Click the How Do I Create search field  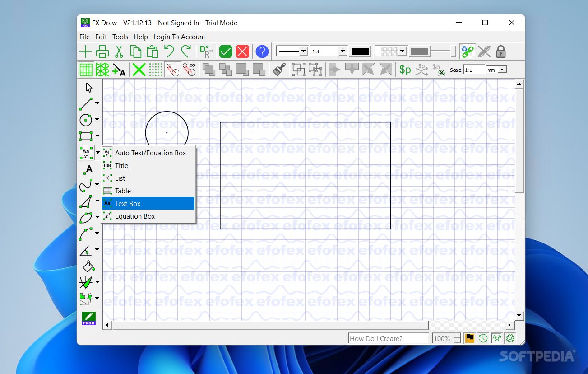coord(388,338)
